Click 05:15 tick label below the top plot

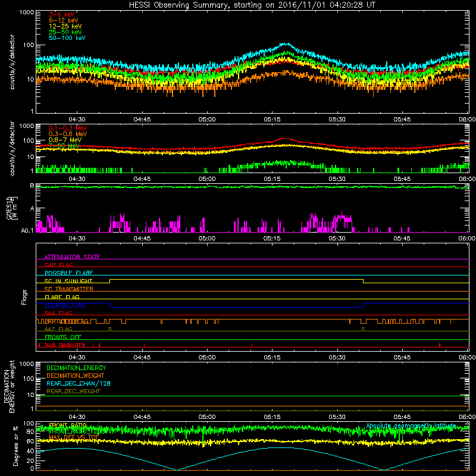tap(272, 120)
